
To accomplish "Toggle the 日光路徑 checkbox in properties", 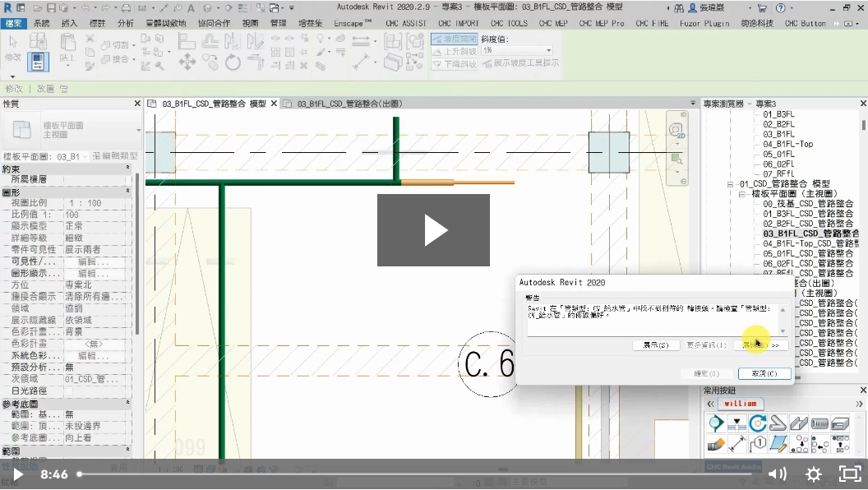I will 69,391.
